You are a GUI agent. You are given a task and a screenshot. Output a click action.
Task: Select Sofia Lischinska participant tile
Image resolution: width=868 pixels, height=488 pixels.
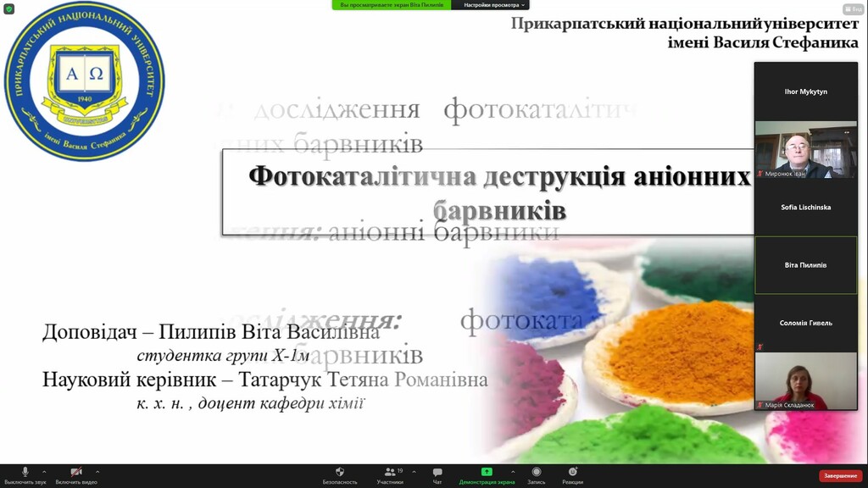click(805, 207)
